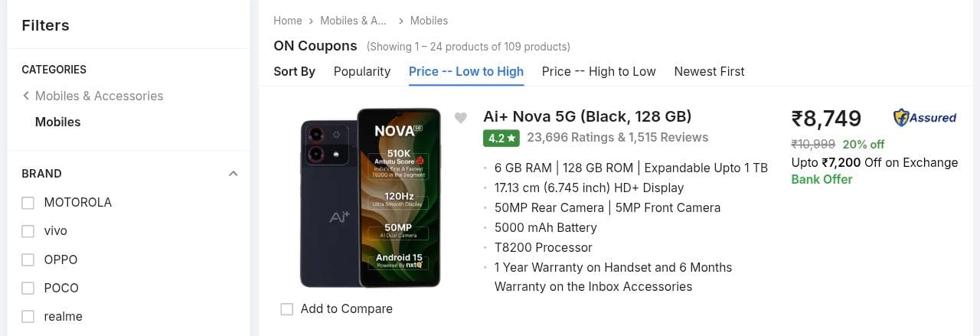
Task: Sort by Newest First
Action: pos(709,71)
